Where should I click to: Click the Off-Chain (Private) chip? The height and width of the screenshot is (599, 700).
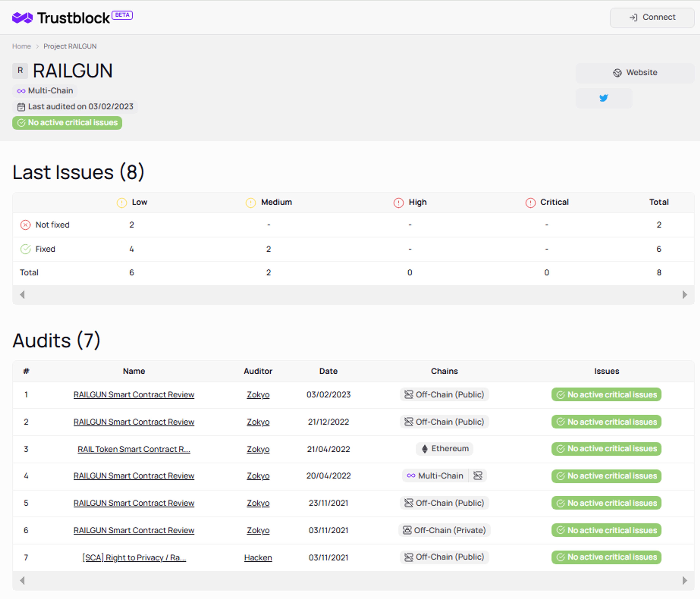[444, 530]
